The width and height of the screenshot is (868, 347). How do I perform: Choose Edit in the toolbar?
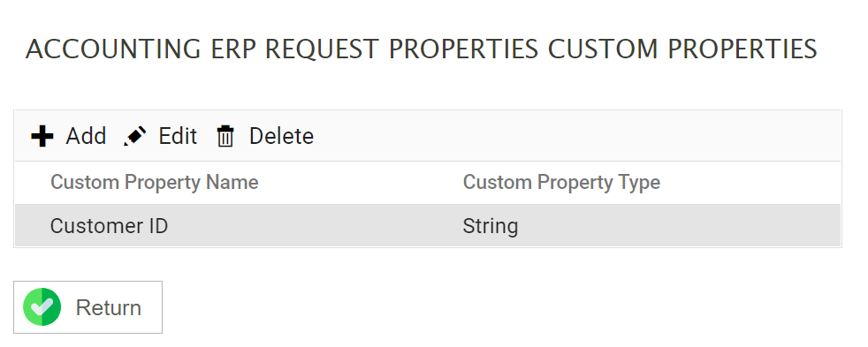tap(178, 136)
